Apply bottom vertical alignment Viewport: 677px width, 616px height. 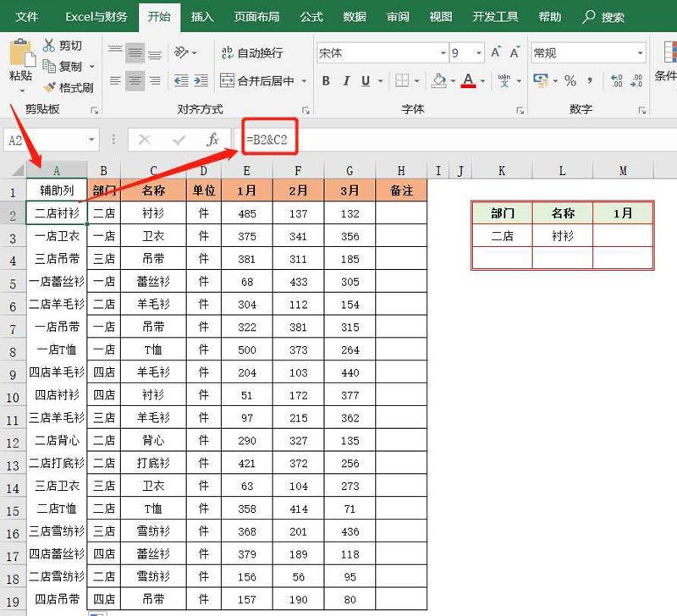click(155, 53)
